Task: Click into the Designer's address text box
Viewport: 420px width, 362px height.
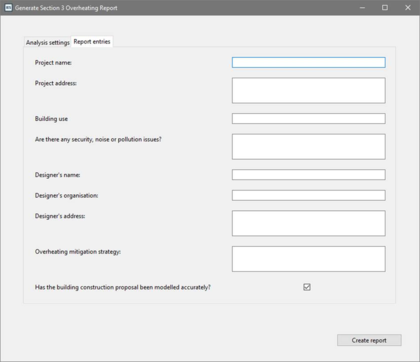Action: click(x=309, y=223)
